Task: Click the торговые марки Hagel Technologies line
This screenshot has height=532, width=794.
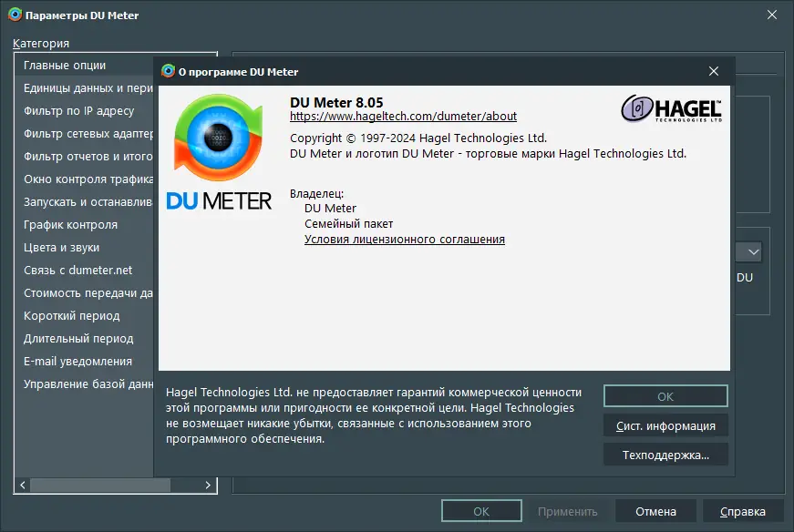Action: pyautogui.click(x=488, y=153)
